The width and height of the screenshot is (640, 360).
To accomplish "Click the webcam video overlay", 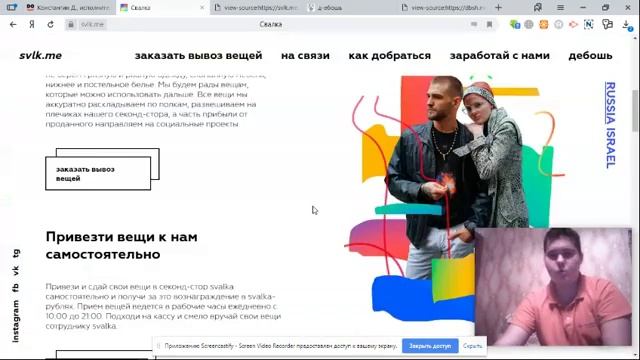I will click(553, 287).
